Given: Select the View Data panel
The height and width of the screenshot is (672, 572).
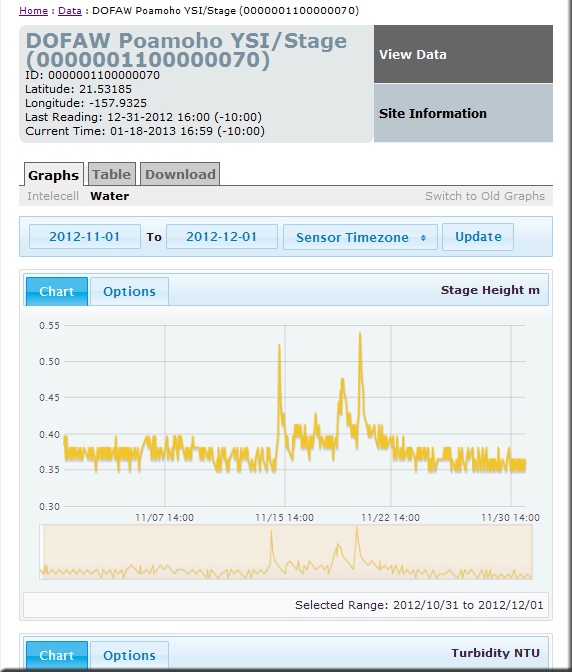Looking at the screenshot, I should click(463, 54).
